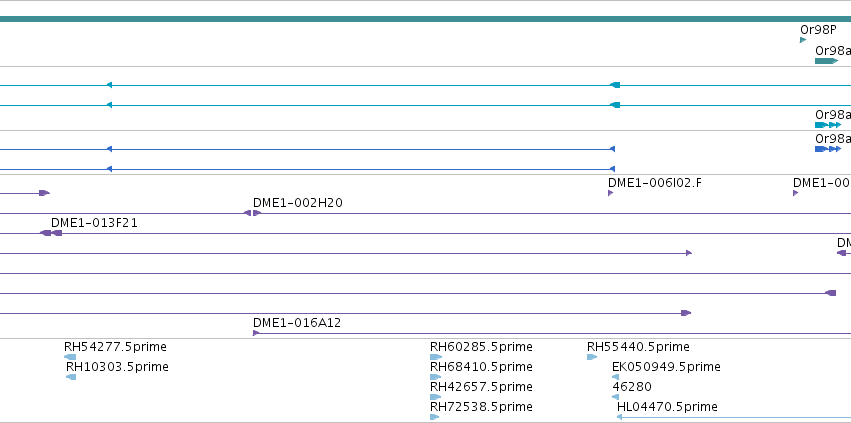
Task: Click the HL04470.5prime EST label
Action: (667, 407)
